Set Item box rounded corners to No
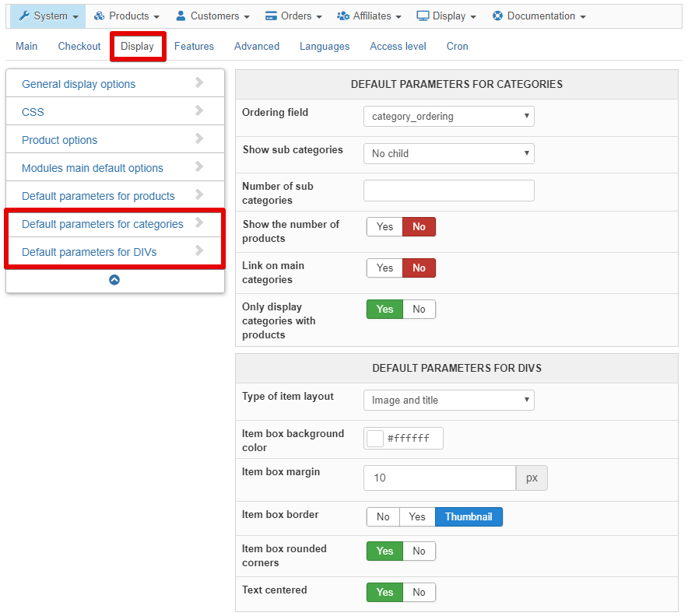The width and height of the screenshot is (688, 616). tap(419, 551)
